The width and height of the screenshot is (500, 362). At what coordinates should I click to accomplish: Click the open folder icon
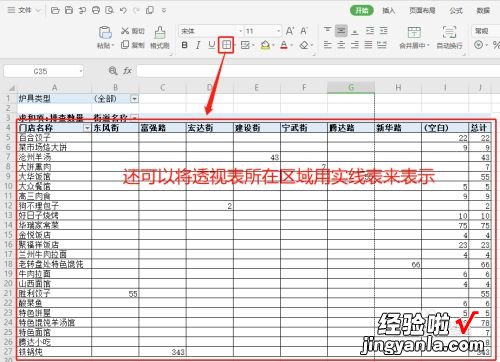pos(55,10)
